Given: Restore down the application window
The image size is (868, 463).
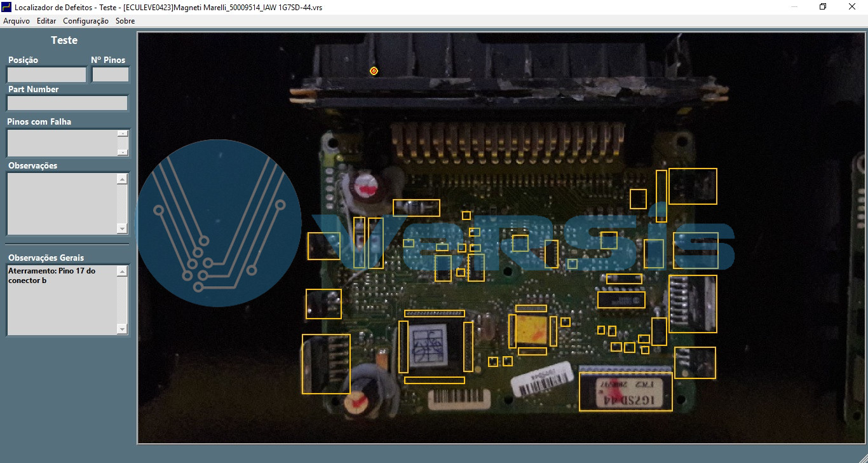Looking at the screenshot, I should point(824,7).
